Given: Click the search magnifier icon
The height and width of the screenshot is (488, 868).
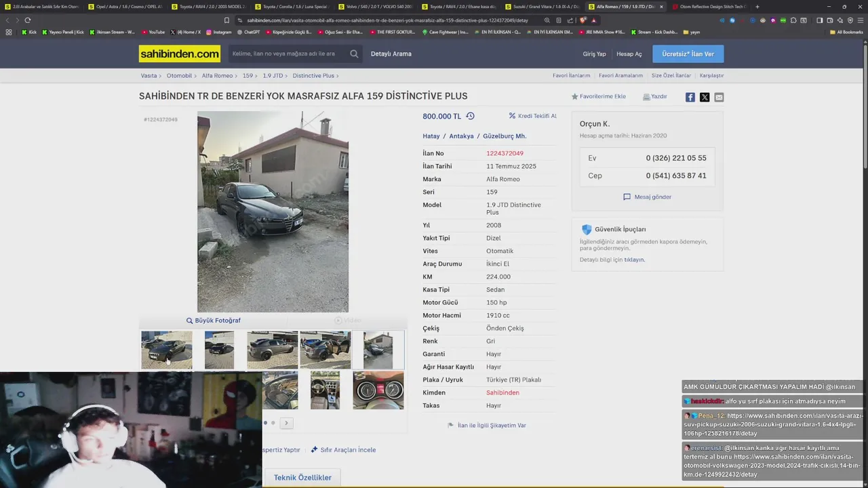Looking at the screenshot, I should (x=354, y=54).
